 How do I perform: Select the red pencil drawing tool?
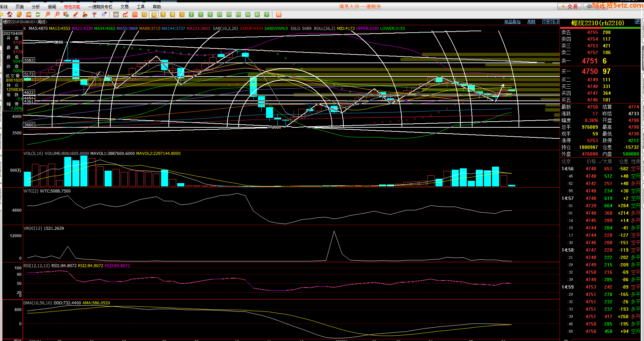pos(76,14)
